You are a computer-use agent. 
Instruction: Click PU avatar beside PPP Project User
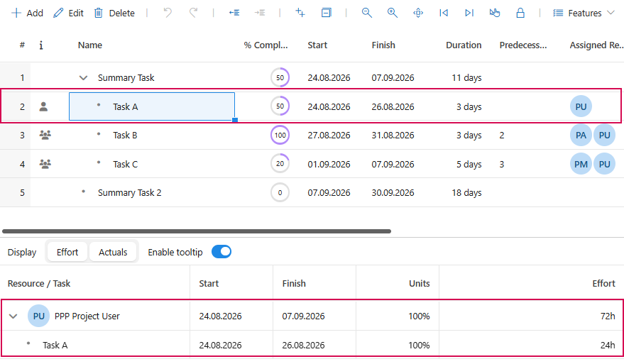(38, 316)
